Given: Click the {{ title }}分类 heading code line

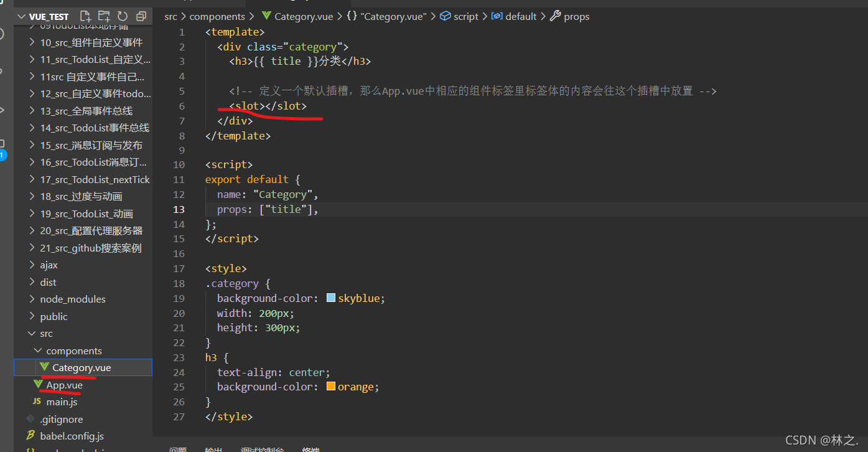Looking at the screenshot, I should pos(300,61).
